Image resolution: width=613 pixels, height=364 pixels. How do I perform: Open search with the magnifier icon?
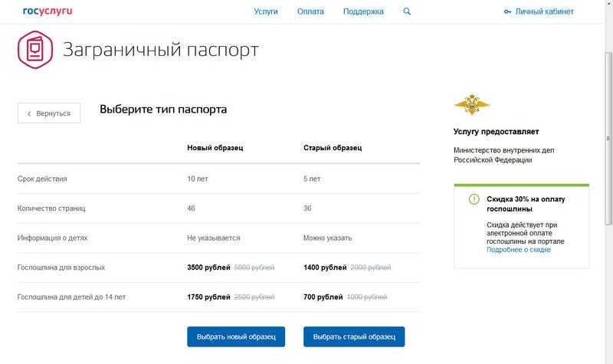(x=407, y=11)
